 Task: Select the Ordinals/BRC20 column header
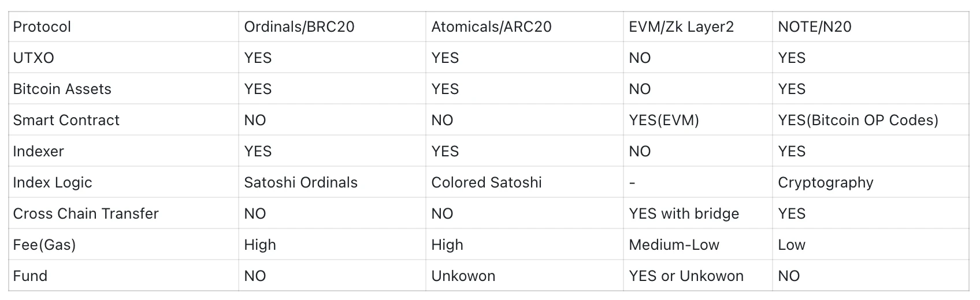point(299,27)
